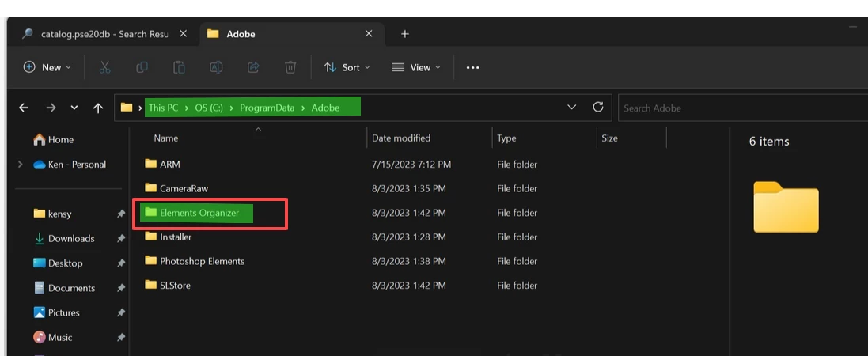Refresh the Adobe folder view
868x356 pixels.
pyautogui.click(x=598, y=108)
